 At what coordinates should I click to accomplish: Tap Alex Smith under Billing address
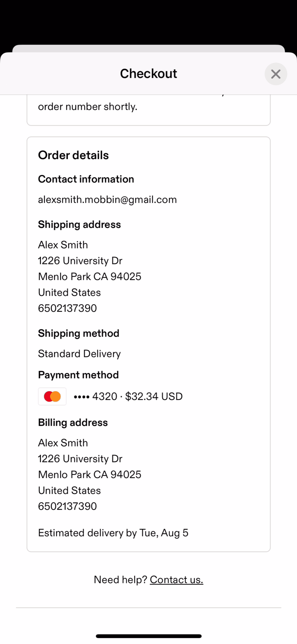coord(63,443)
